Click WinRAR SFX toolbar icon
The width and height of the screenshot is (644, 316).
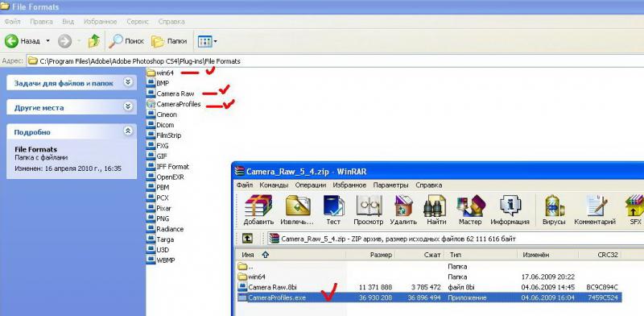(x=634, y=210)
